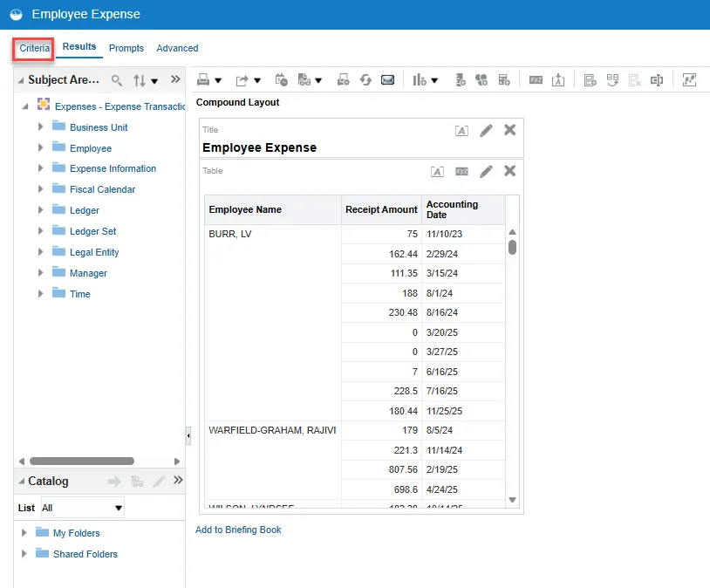Switch to the Advanced tab
This screenshot has width=710, height=588.
coord(177,48)
